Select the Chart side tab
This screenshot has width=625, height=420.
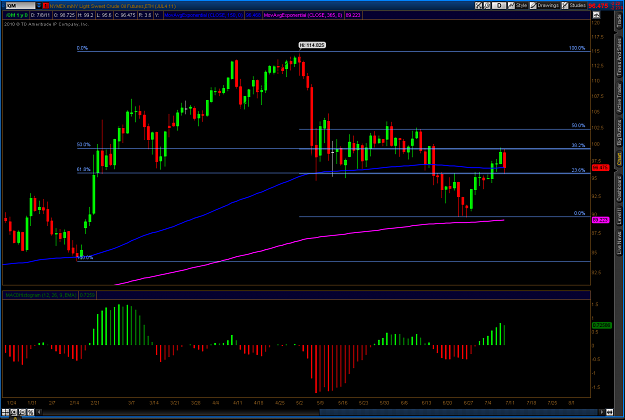[619, 159]
